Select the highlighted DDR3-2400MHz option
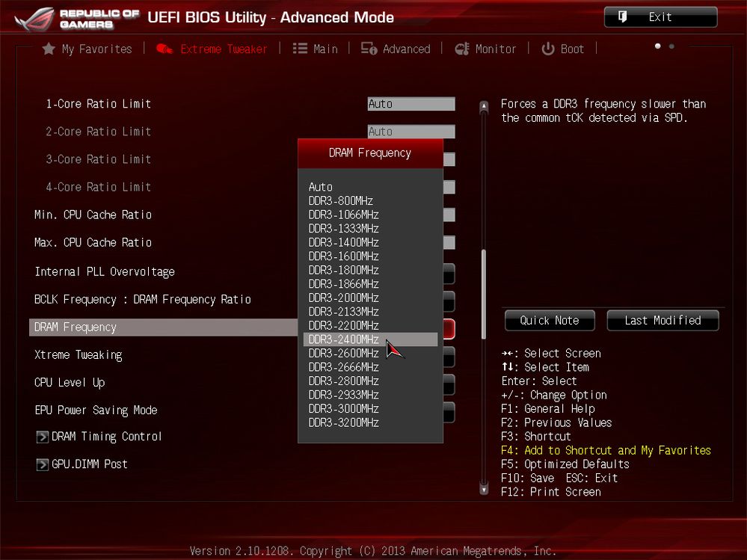Image resolution: width=747 pixels, height=560 pixels. [344, 339]
